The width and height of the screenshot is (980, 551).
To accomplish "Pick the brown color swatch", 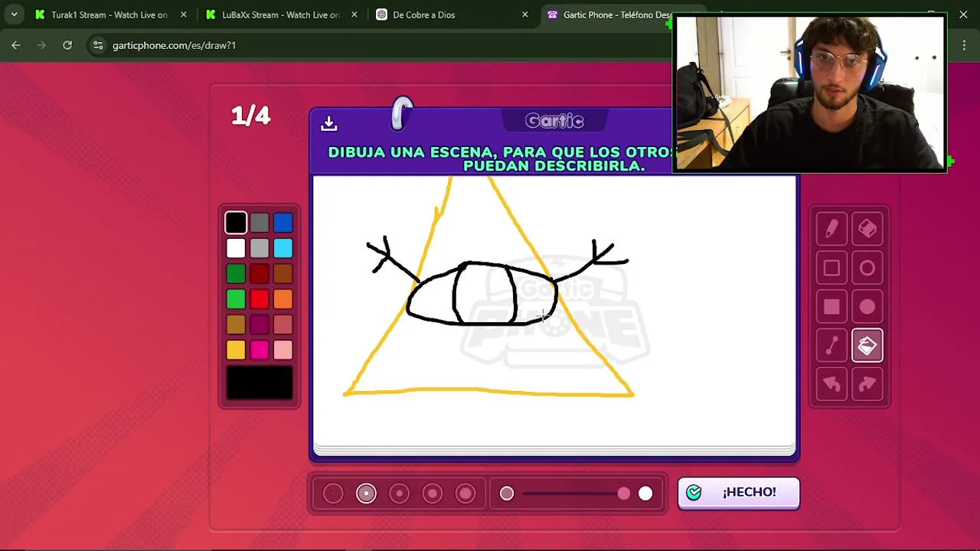I will click(283, 274).
